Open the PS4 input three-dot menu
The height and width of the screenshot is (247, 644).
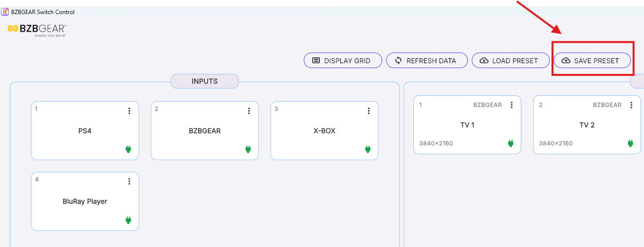(x=129, y=111)
